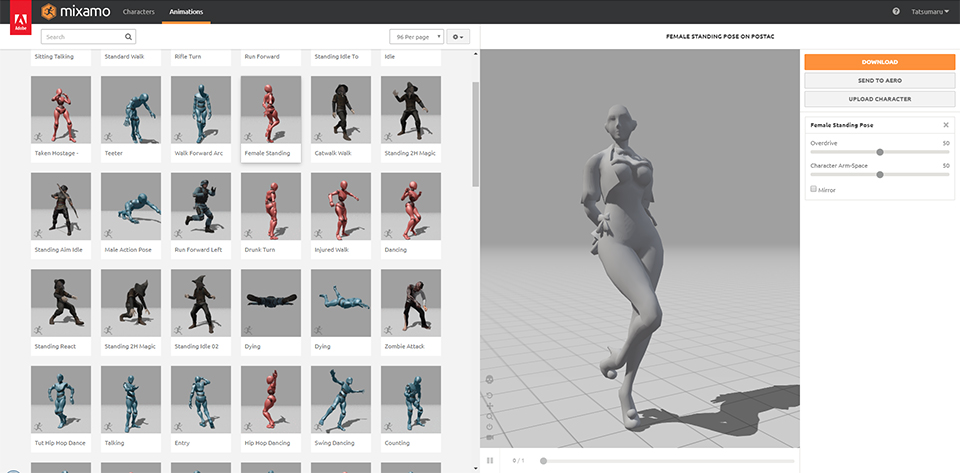Click the 'Run Forward' animation label
The height and width of the screenshot is (473, 960).
coord(262,57)
